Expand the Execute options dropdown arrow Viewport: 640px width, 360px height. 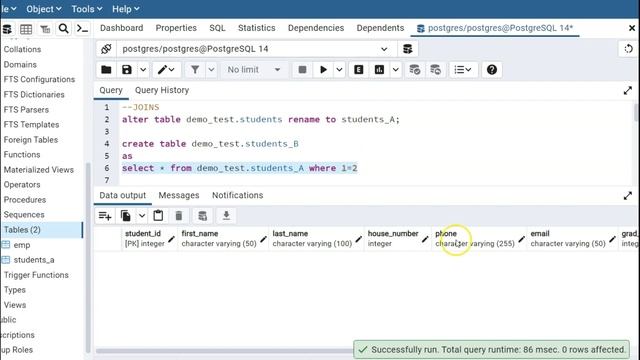pos(339,70)
